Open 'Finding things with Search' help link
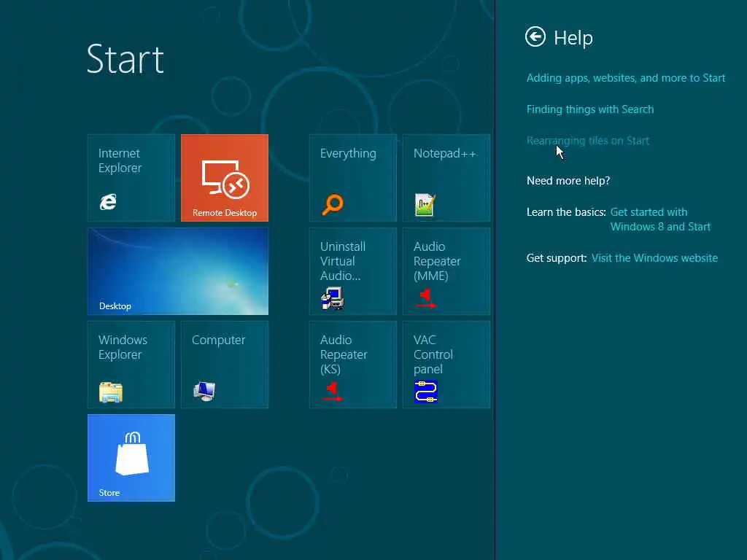Image resolution: width=747 pixels, height=560 pixels. [589, 109]
